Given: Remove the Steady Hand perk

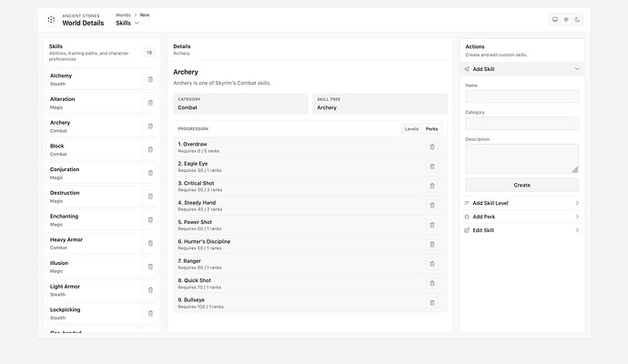Looking at the screenshot, I should click(x=432, y=206).
